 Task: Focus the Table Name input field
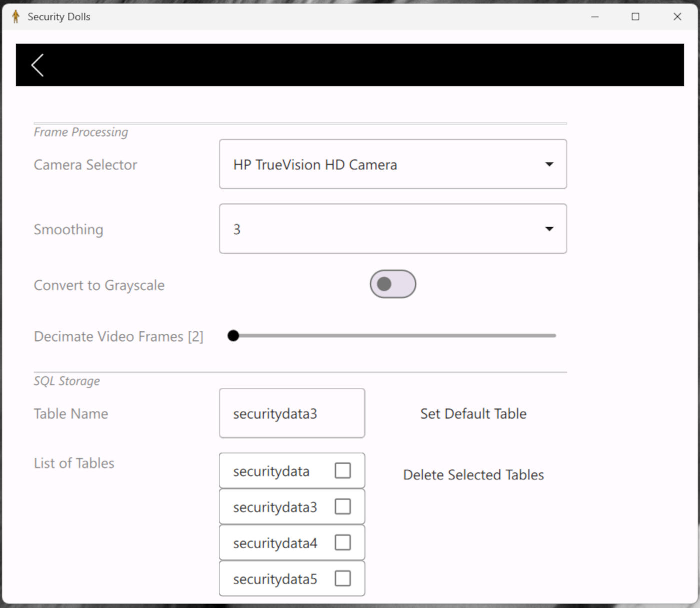click(291, 413)
